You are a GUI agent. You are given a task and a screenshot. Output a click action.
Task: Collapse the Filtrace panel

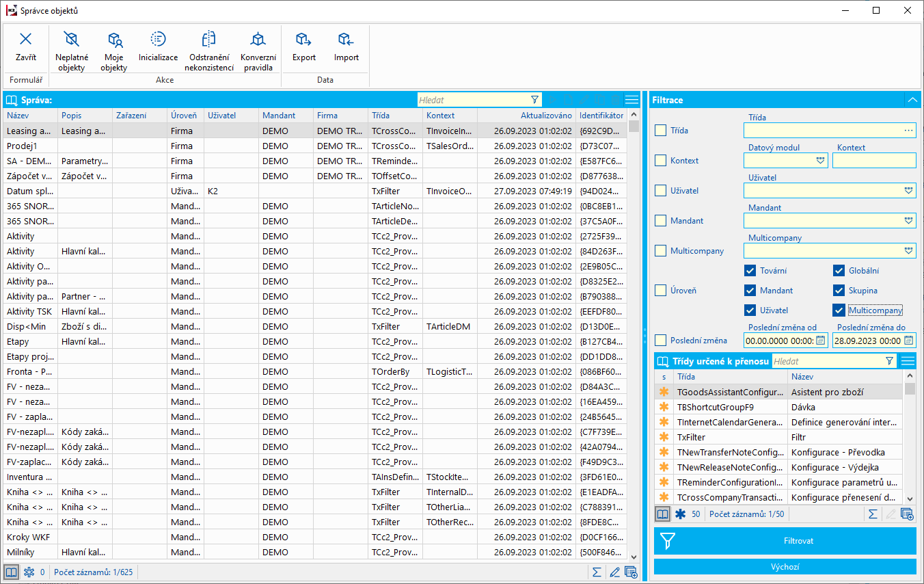click(x=912, y=100)
